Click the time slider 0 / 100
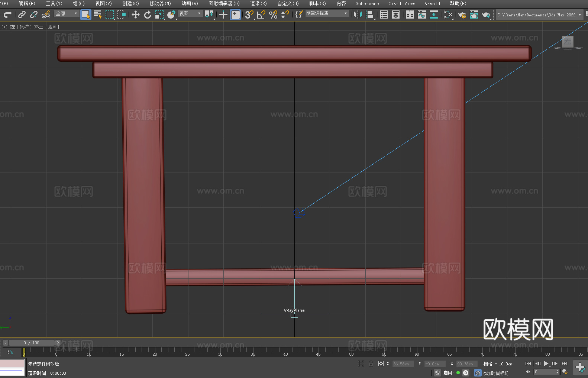This screenshot has height=378, width=588. 32,343
